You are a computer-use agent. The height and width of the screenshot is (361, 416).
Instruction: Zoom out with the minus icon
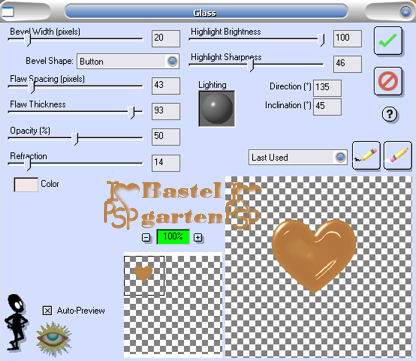click(x=146, y=237)
